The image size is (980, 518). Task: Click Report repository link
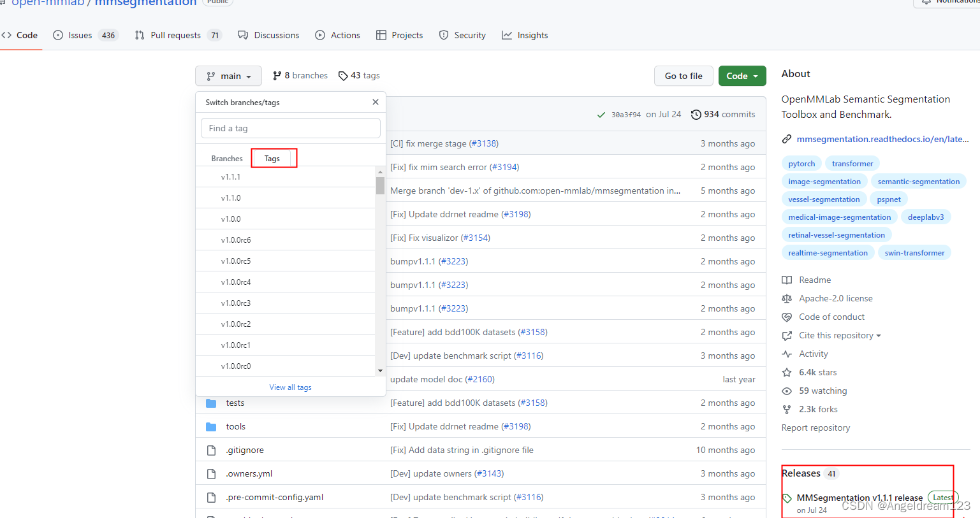(x=815, y=428)
